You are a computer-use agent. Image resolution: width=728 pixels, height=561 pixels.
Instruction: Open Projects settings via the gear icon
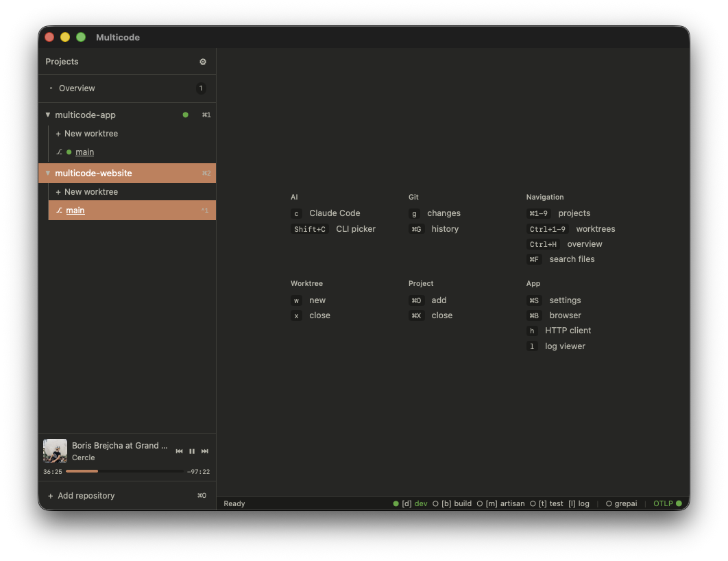click(x=202, y=62)
